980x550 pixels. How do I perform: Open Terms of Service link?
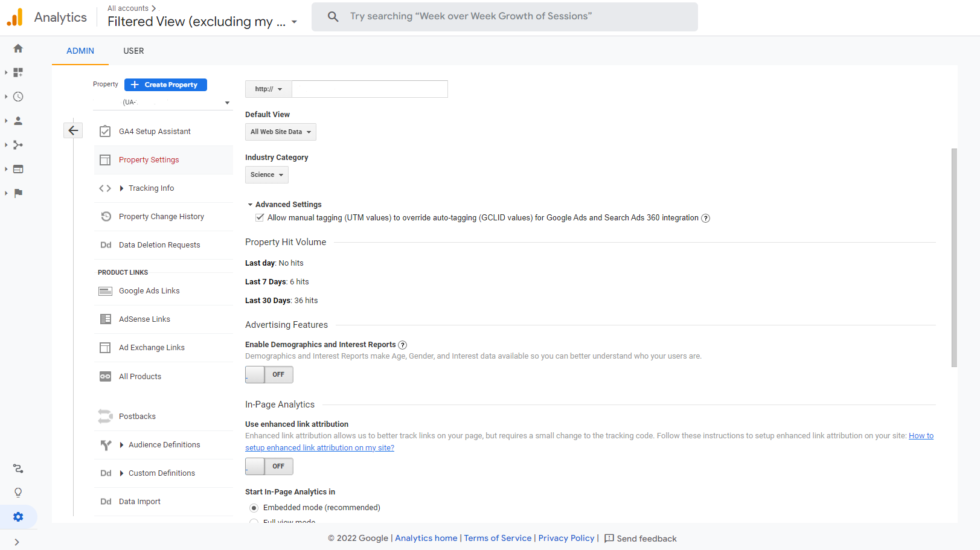pyautogui.click(x=498, y=538)
